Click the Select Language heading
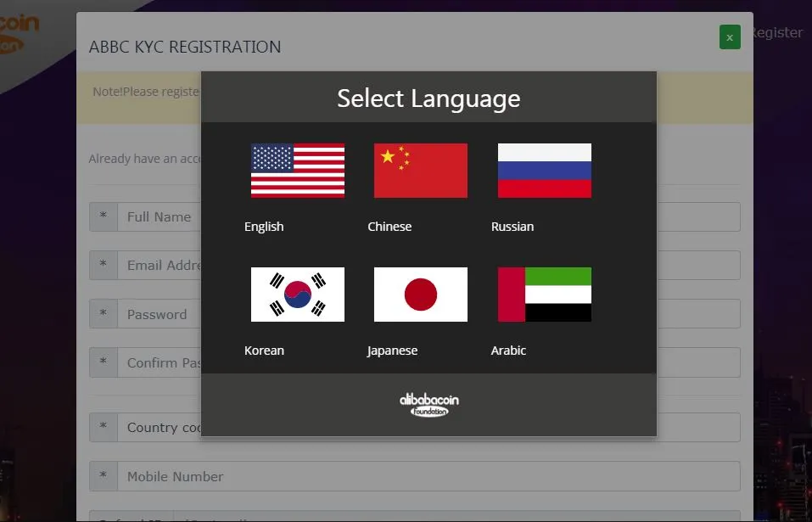This screenshot has height=522, width=812. pos(428,98)
